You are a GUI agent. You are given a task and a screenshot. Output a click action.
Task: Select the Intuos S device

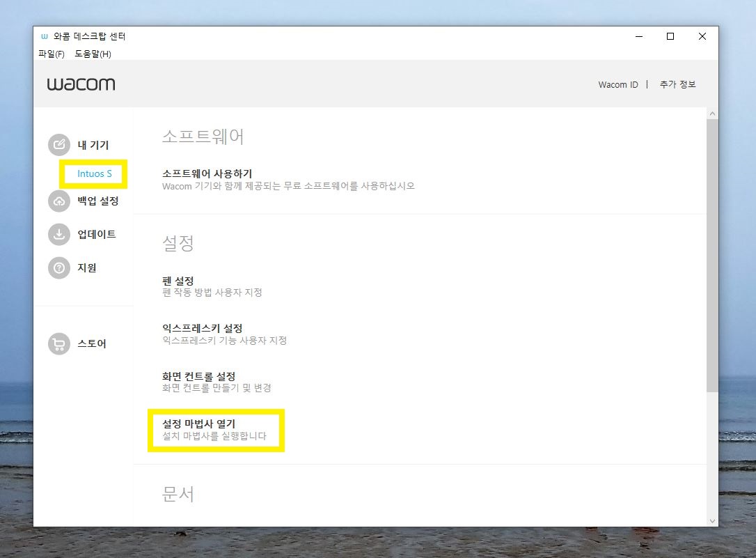pos(95,173)
